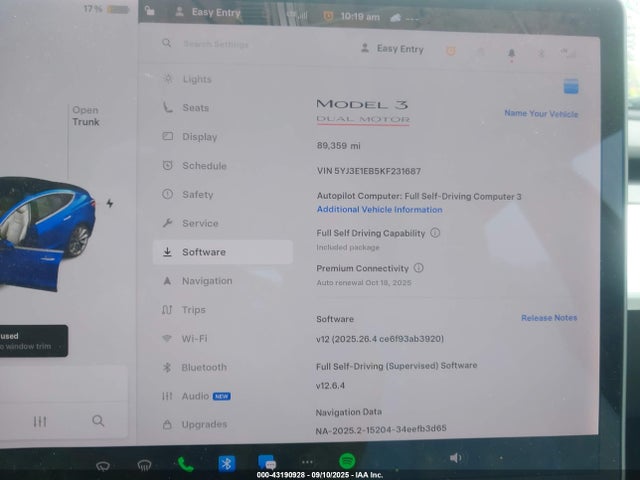
Task: Tap the lock icon in top status bar
Action: click(x=150, y=11)
